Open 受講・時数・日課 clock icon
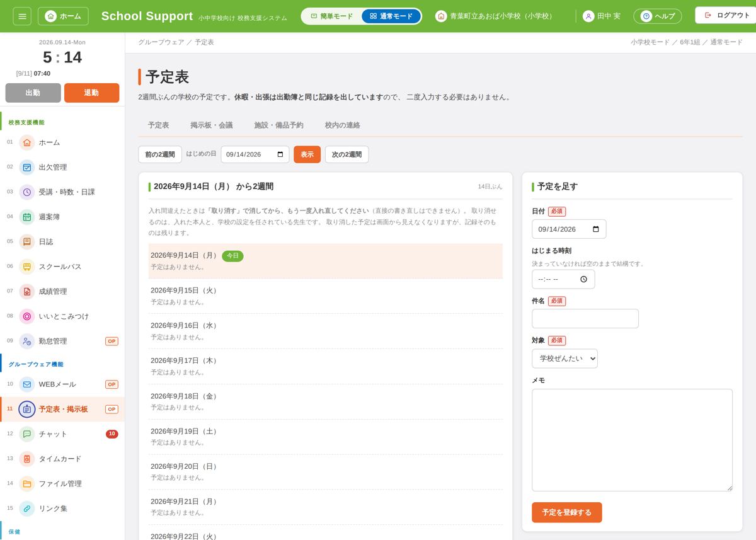Image resolution: width=756 pixels, height=540 pixels. [x=27, y=192]
